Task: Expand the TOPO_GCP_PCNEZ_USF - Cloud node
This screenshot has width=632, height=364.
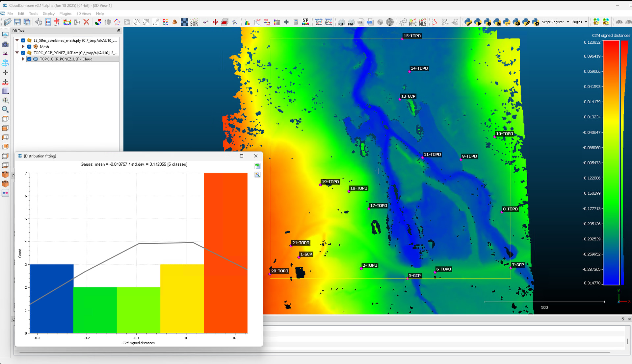Action: point(23,59)
